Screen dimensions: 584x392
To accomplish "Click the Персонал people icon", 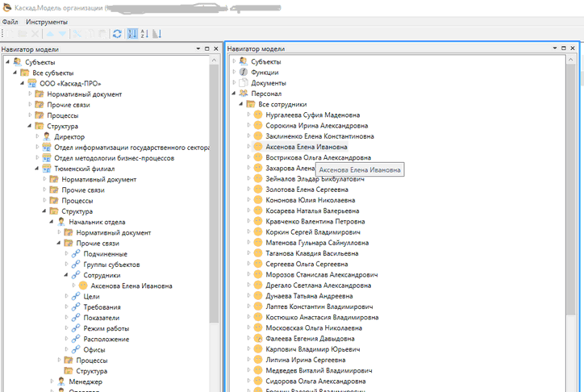I will [244, 94].
